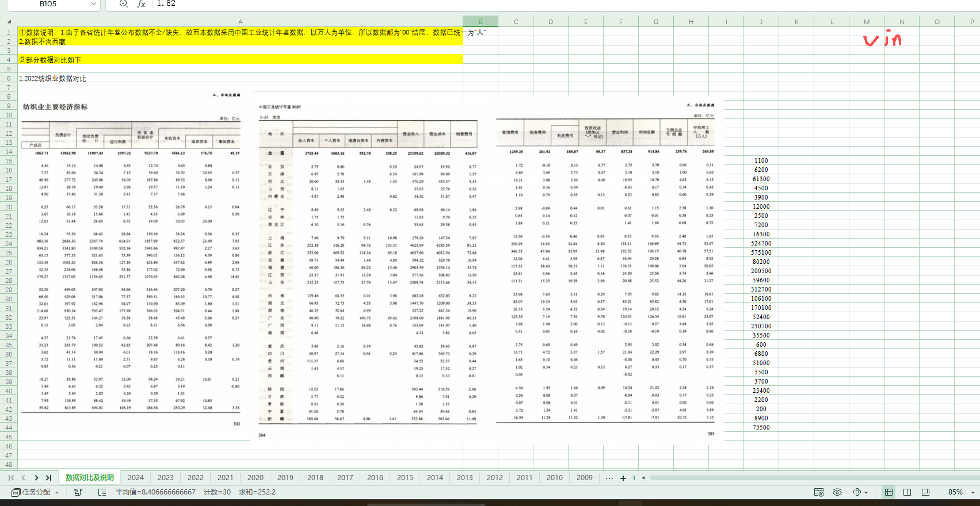
Task: Click the status bar layout icon next to macro icon
Action: click(x=102, y=492)
